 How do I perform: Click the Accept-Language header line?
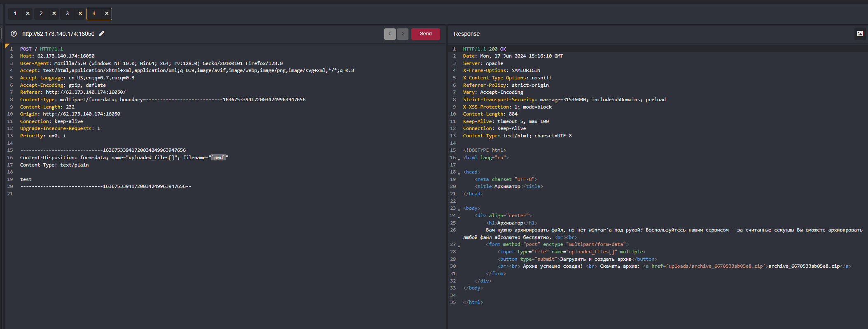77,78
